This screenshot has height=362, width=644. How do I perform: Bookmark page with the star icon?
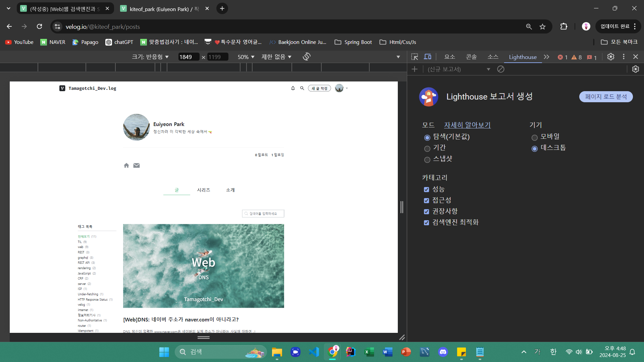click(542, 26)
